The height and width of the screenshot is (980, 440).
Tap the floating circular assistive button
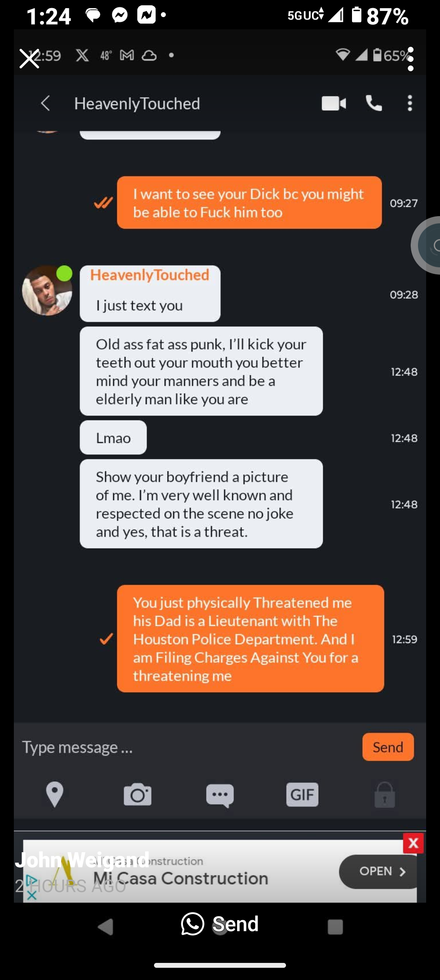(x=427, y=245)
